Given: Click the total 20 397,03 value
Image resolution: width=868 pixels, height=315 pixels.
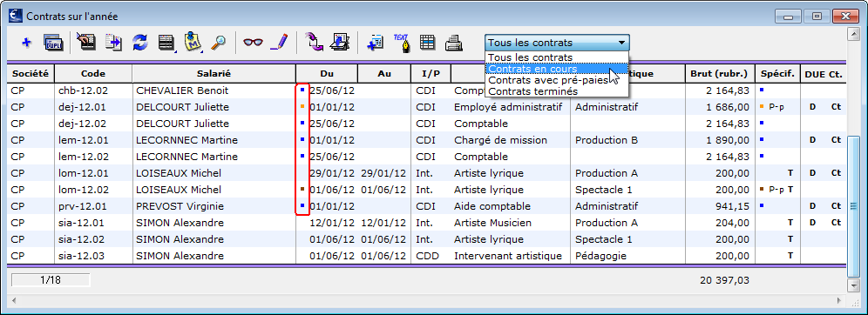Looking at the screenshot, I should click(724, 279).
